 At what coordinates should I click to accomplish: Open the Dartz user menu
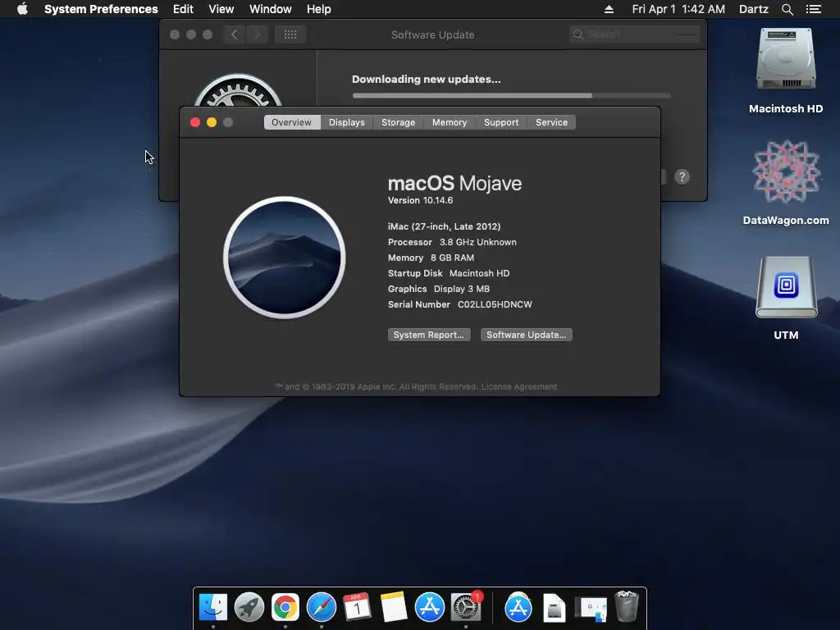753,9
